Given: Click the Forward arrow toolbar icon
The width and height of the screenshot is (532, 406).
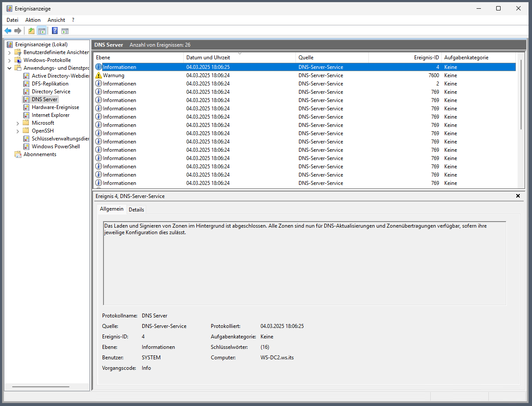Looking at the screenshot, I should click(x=18, y=31).
